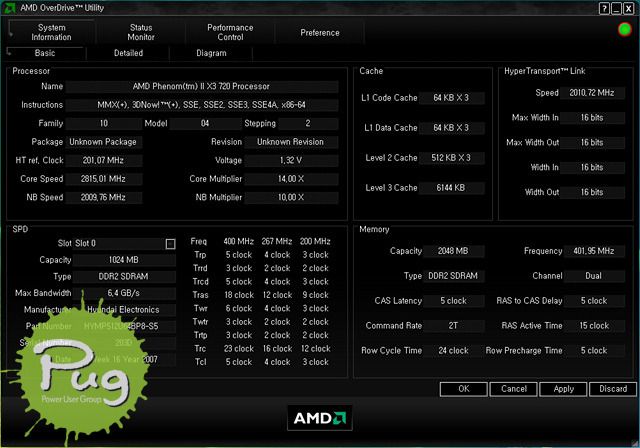Click Memory Frequency 401.95 MHz value
The width and height of the screenshot is (640, 448).
click(x=594, y=251)
